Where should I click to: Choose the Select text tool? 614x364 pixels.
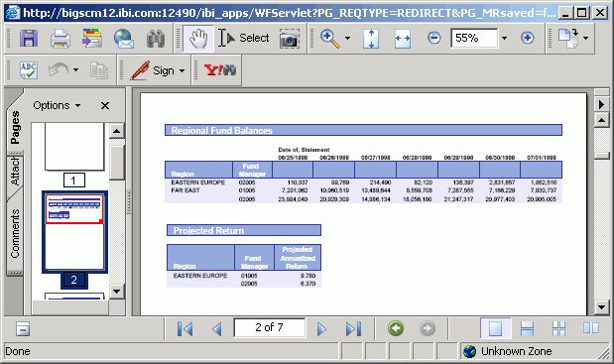(x=244, y=38)
